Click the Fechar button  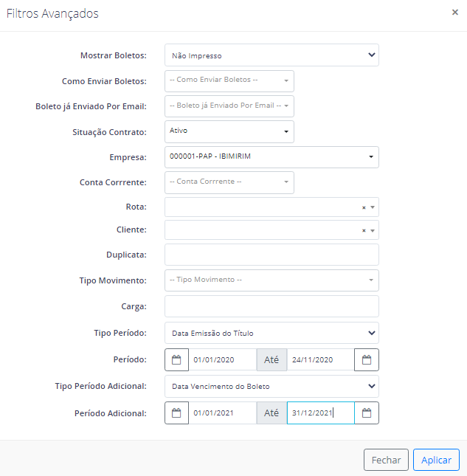[x=387, y=460]
